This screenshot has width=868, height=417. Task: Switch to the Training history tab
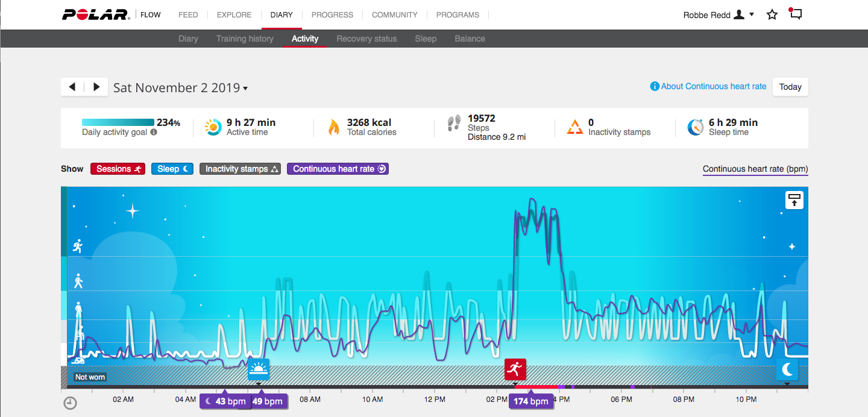[245, 39]
